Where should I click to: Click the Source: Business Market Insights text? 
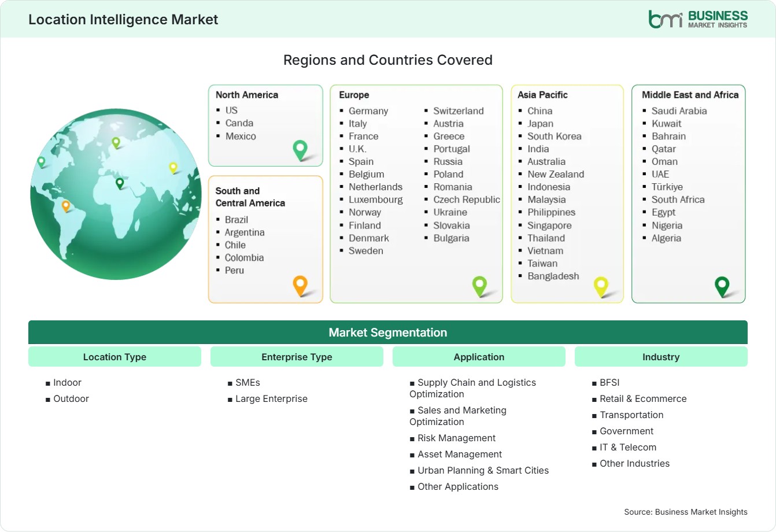[x=686, y=512]
